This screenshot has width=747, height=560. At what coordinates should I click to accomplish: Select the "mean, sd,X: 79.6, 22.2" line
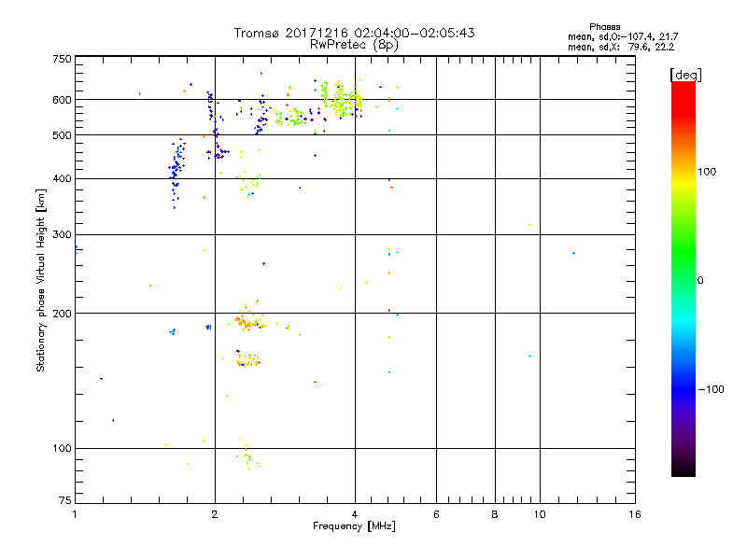[621, 47]
